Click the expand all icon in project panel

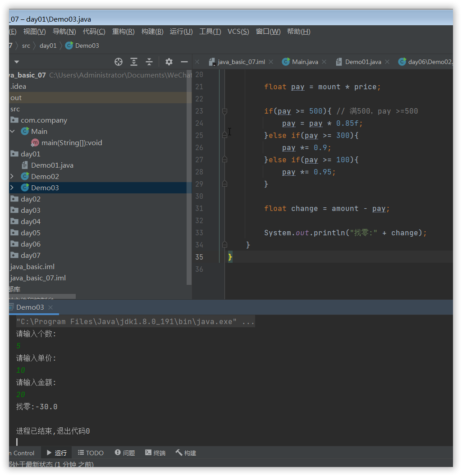(x=134, y=62)
